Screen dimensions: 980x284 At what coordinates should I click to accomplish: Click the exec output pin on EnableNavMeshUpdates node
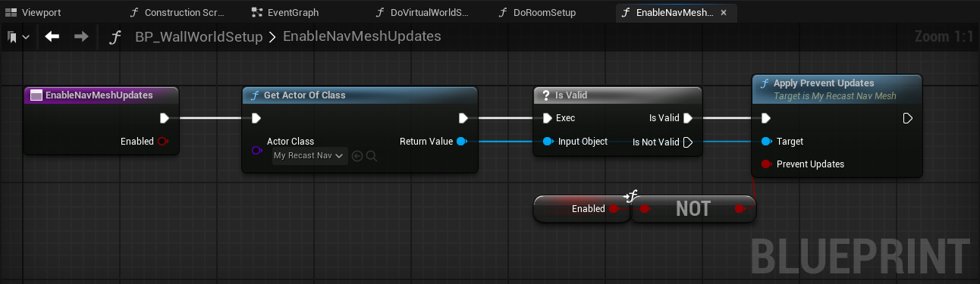point(165,118)
